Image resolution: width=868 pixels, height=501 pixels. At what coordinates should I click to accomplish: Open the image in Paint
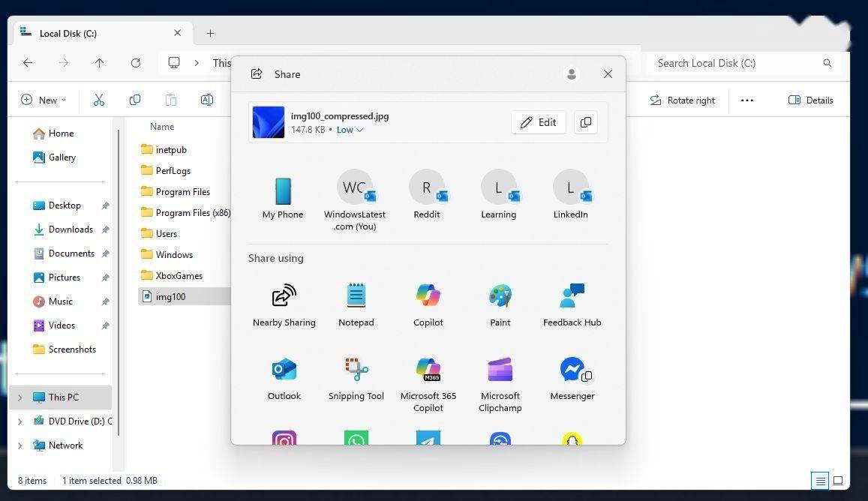[x=500, y=305]
